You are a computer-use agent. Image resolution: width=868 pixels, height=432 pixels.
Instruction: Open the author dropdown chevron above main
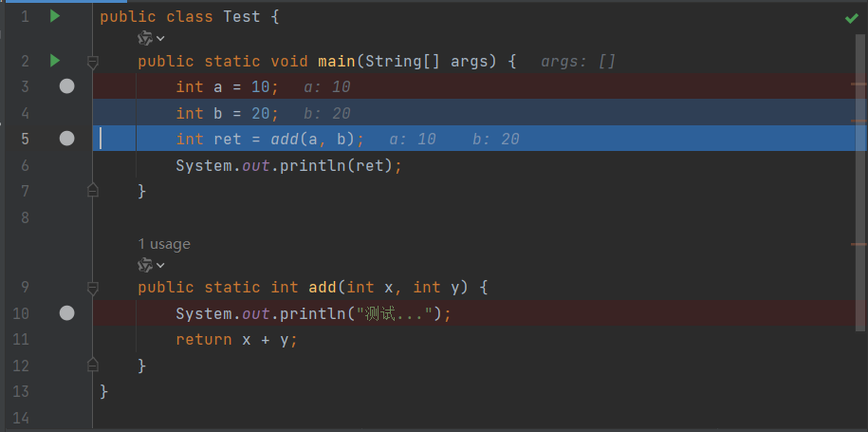click(160, 38)
